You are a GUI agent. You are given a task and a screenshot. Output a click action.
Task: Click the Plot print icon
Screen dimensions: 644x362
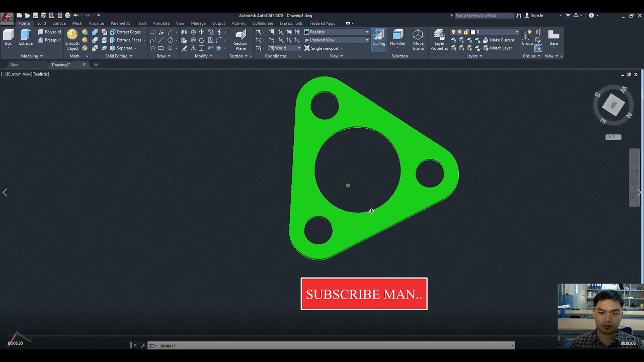[x=67, y=15]
